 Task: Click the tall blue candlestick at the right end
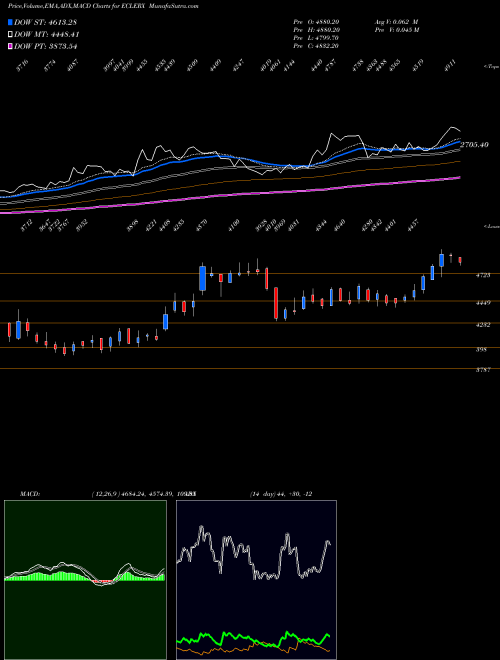[x=441, y=261]
